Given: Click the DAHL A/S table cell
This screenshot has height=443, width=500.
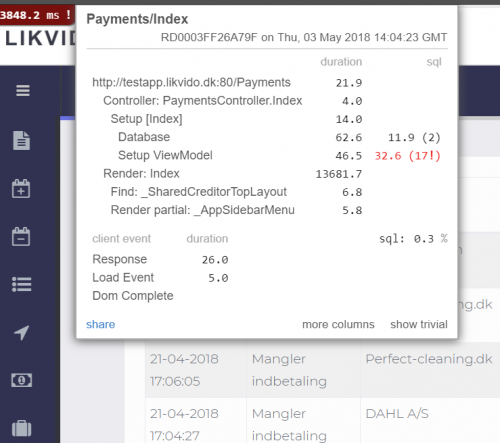Looking at the screenshot, I should pos(430,421).
